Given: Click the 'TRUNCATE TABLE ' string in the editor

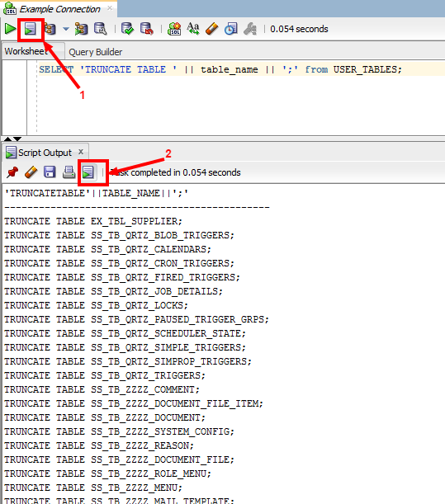Looking at the screenshot, I should (x=128, y=69).
